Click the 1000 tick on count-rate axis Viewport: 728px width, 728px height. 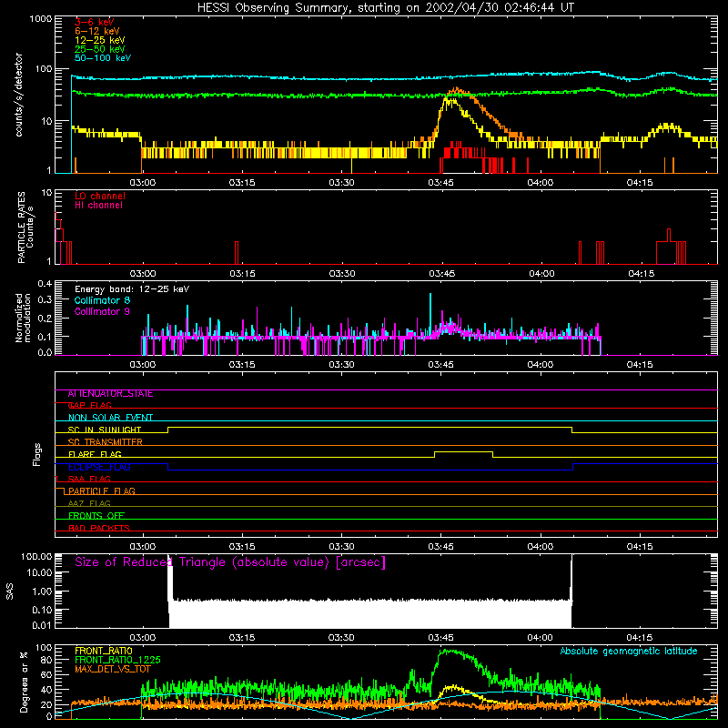[40, 19]
